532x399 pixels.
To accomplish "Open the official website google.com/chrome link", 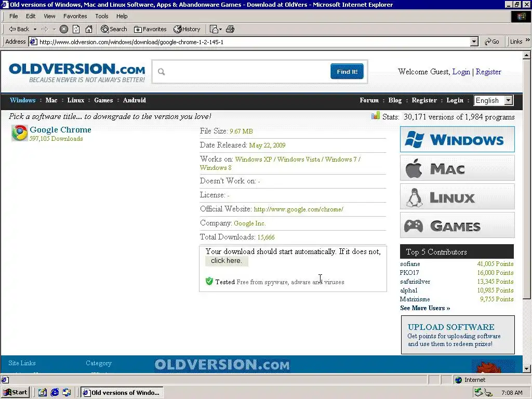I will [x=299, y=209].
